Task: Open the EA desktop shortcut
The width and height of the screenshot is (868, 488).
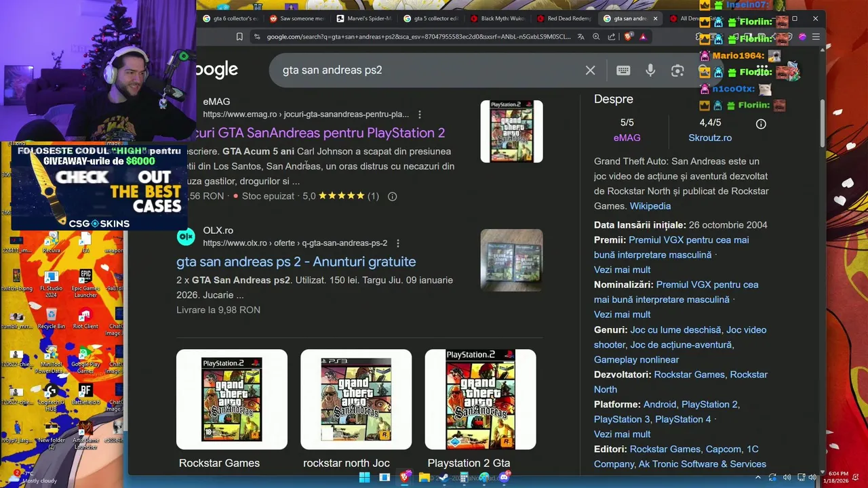Action: click(85, 243)
